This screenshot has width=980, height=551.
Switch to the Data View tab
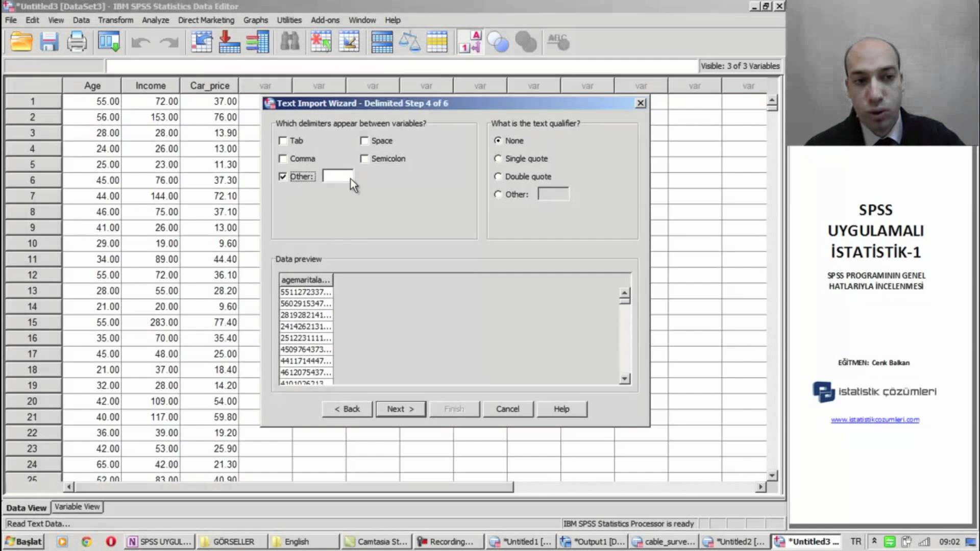pos(26,508)
